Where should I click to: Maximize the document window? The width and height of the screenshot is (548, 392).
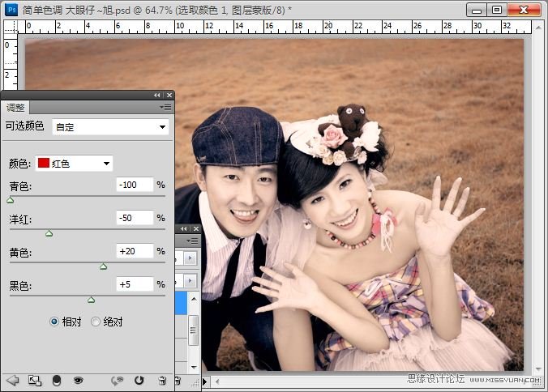click(x=497, y=10)
